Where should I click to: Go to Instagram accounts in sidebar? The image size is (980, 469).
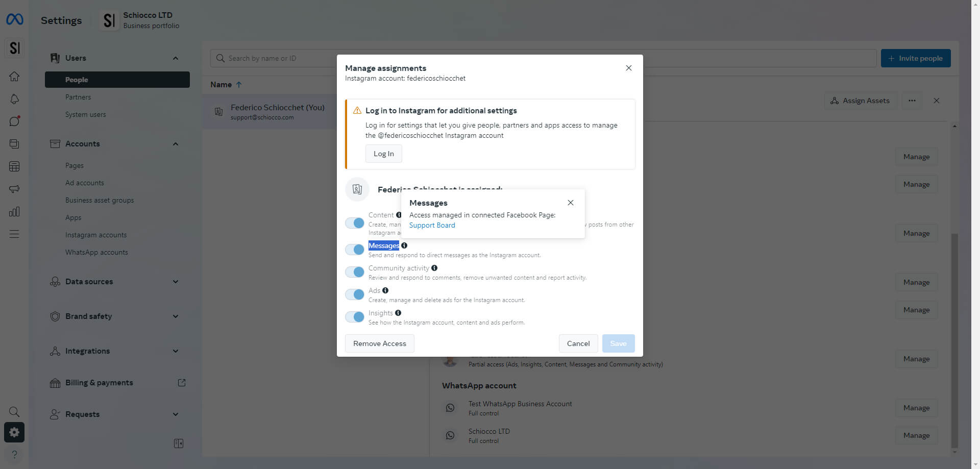click(x=96, y=235)
